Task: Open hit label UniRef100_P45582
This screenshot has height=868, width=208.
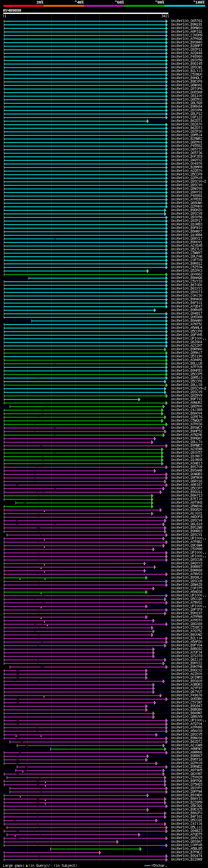Action: coord(187,146)
